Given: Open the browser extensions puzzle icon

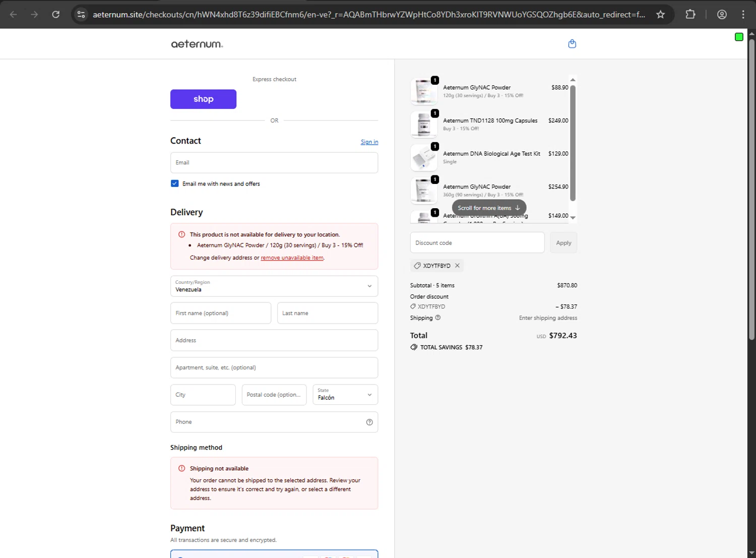Looking at the screenshot, I should click(x=690, y=15).
